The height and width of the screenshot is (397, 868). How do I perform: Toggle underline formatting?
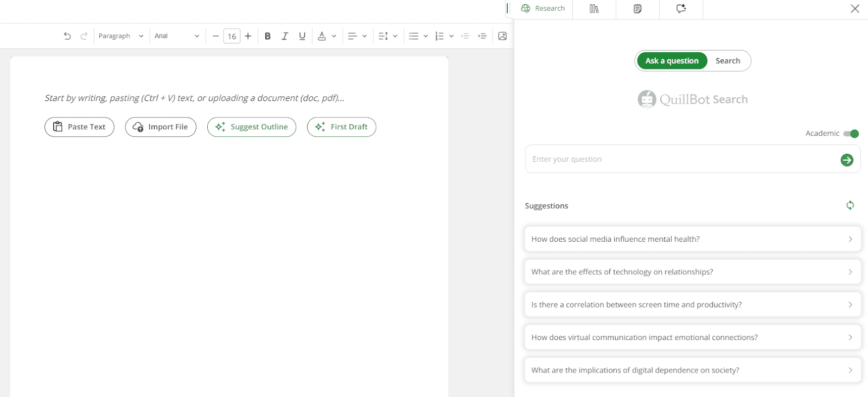pyautogui.click(x=302, y=36)
